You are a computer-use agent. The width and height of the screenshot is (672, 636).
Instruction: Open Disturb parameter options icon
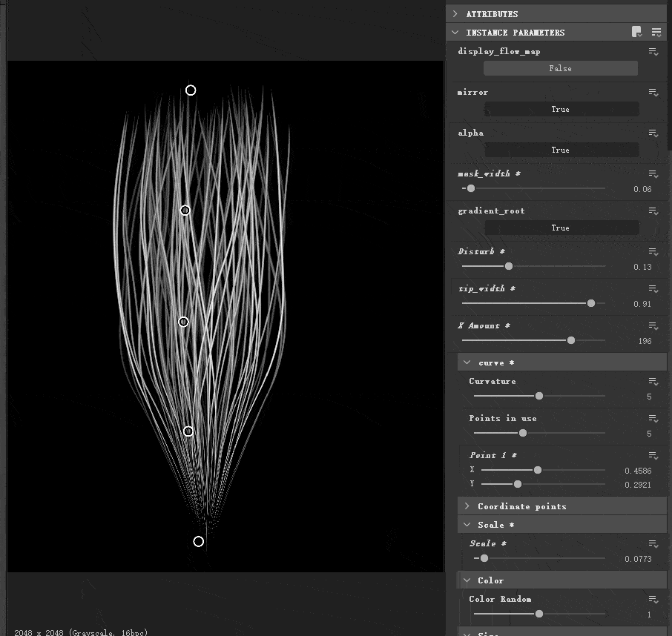653,252
